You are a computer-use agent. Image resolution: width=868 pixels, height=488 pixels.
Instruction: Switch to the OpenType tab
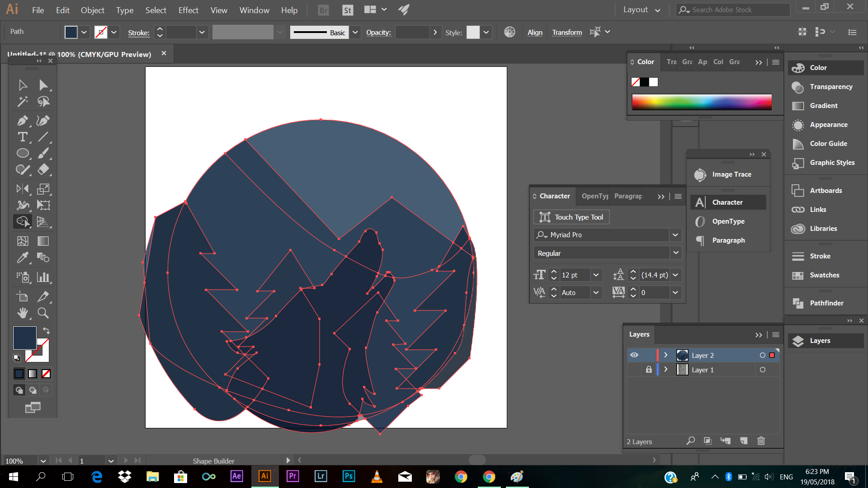coord(595,196)
